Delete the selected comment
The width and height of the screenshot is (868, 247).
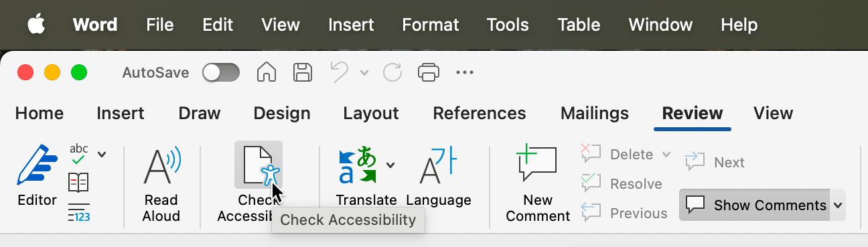618,155
